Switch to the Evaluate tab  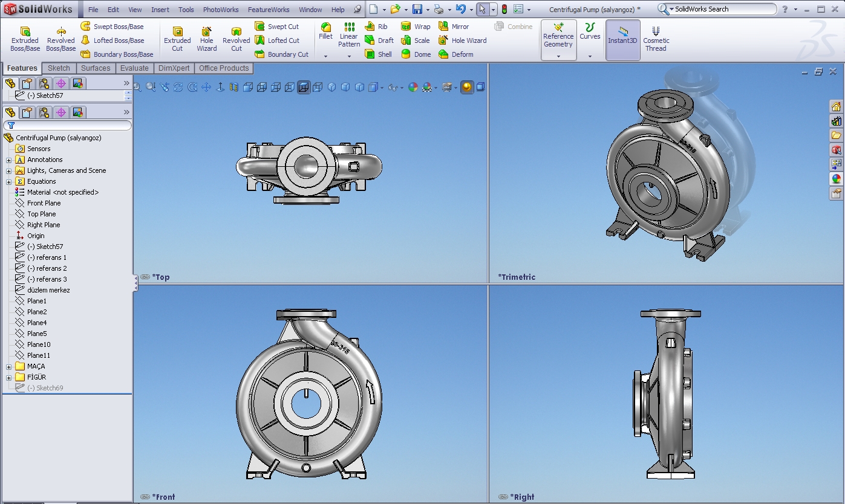coord(134,68)
